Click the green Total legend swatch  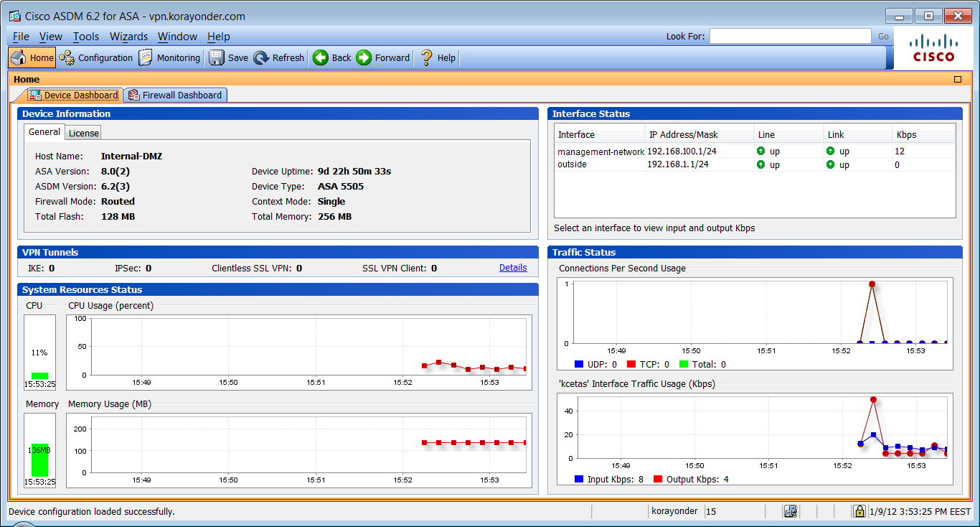(x=684, y=365)
